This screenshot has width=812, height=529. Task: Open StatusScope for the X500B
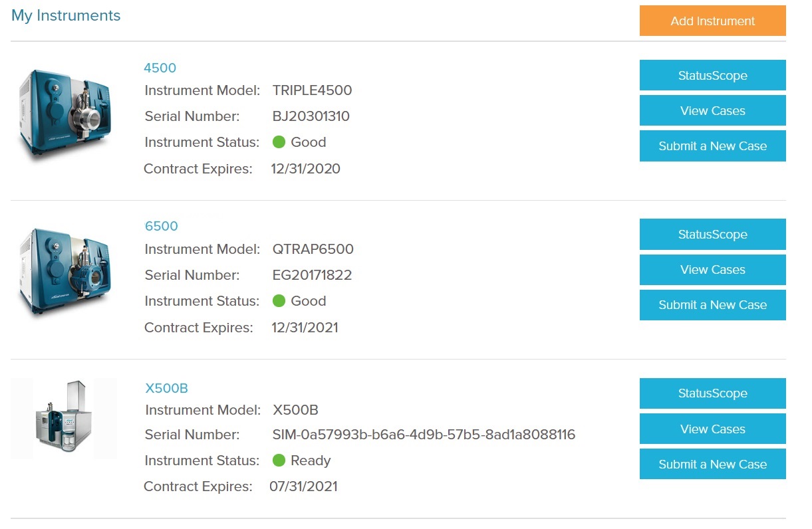tap(712, 393)
